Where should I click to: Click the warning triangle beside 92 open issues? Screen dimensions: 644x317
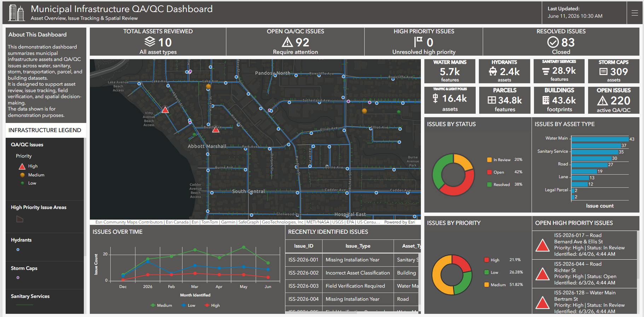(288, 42)
